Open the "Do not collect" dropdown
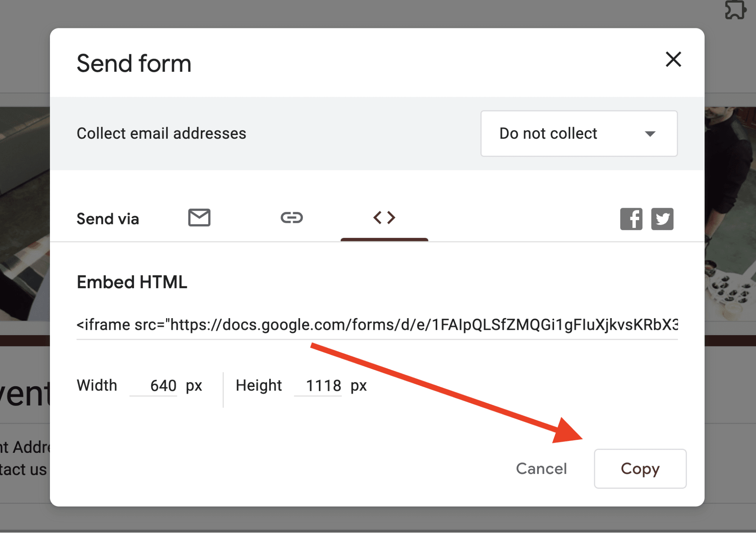 579,134
